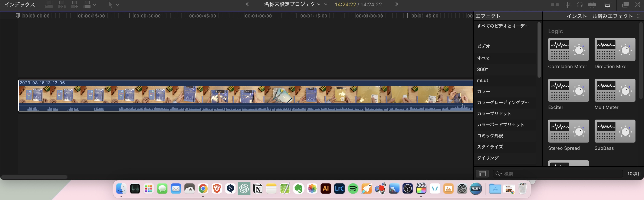Toggle the Effects browser icon

pyautogui.click(x=625, y=4)
